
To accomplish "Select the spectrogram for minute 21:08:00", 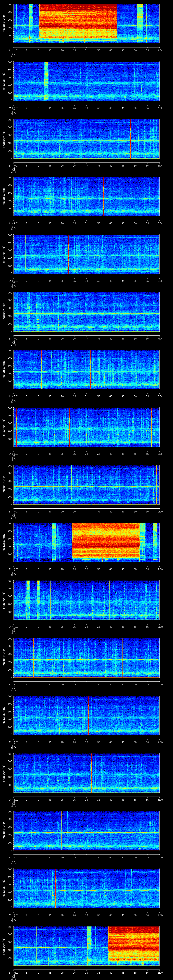I will [86, 427].
